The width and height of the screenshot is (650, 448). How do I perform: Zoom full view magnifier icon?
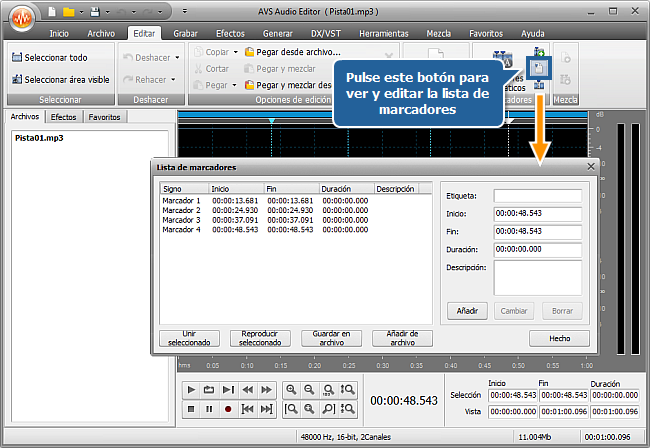point(309,409)
